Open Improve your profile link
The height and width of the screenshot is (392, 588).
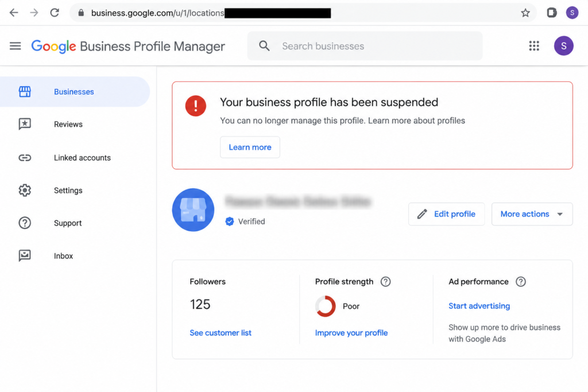[351, 333]
